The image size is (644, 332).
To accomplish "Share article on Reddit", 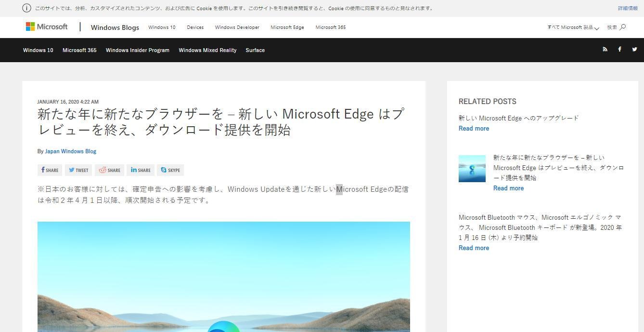I will point(109,170).
